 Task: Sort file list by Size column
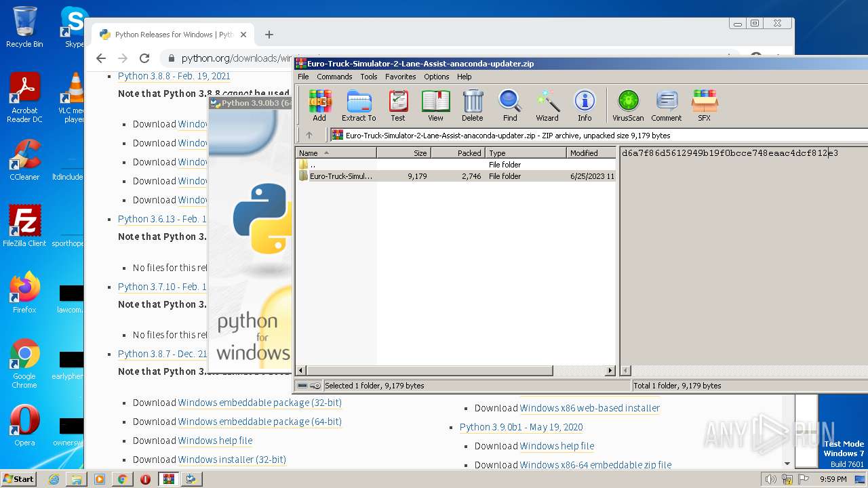tap(403, 153)
